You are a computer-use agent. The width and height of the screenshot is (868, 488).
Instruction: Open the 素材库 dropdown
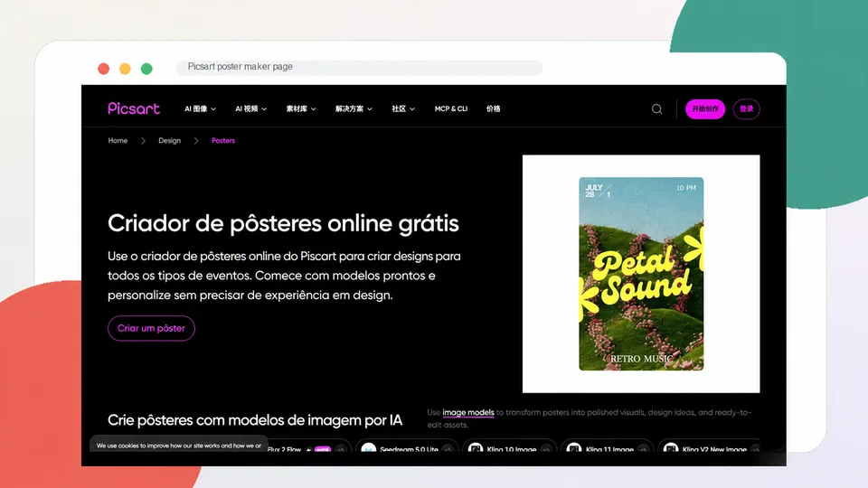click(x=301, y=109)
